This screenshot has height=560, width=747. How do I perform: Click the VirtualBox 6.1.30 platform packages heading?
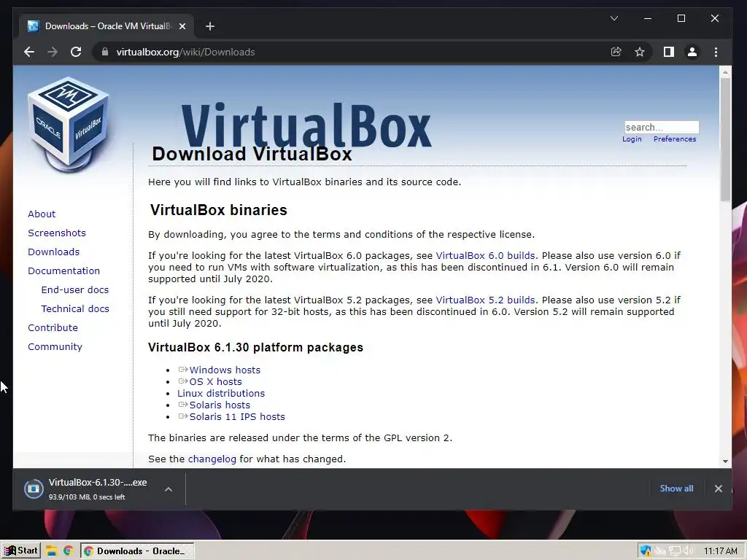coord(255,347)
